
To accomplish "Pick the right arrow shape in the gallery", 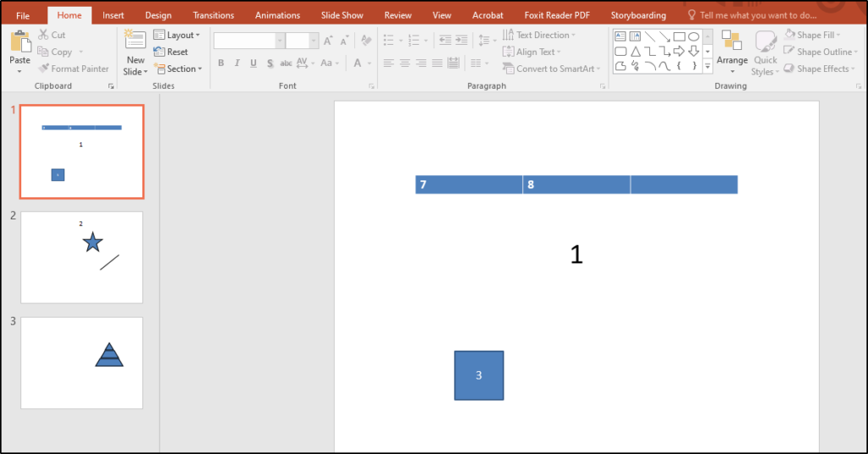I will coord(678,52).
